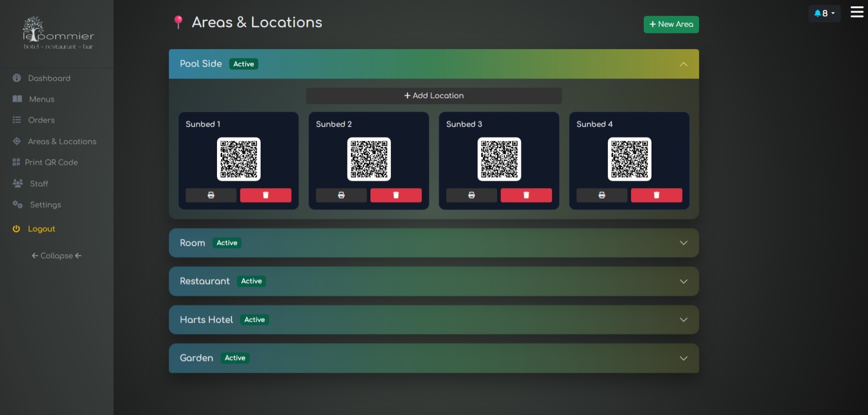Expand the Room area chevron

[x=684, y=242]
